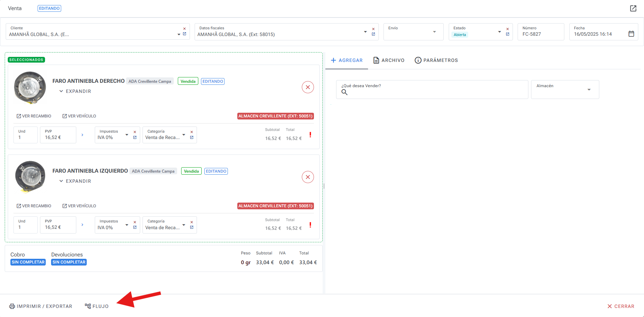Click the calendar icon in Fecha field
This screenshot has width=644, height=317.
click(631, 34)
